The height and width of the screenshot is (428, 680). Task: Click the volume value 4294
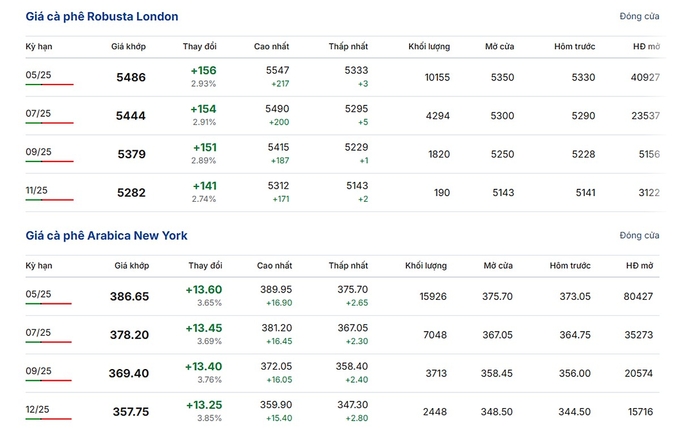click(438, 116)
